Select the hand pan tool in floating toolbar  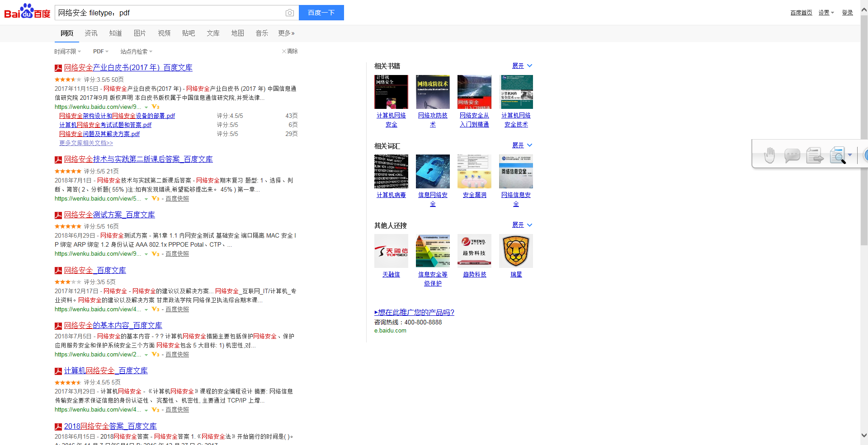coord(769,155)
